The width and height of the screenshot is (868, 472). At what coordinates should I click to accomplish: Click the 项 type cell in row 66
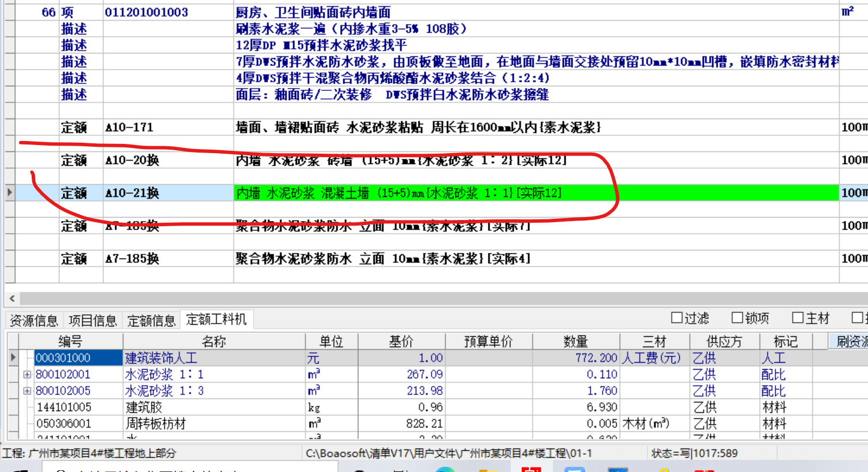coord(67,12)
